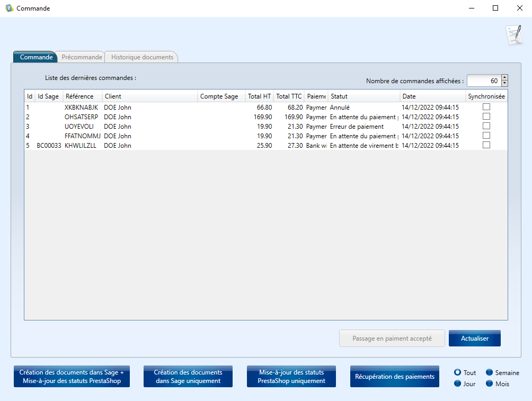This screenshot has height=401, width=532.
Task: Select the Jour radio button
Action: tap(457, 384)
